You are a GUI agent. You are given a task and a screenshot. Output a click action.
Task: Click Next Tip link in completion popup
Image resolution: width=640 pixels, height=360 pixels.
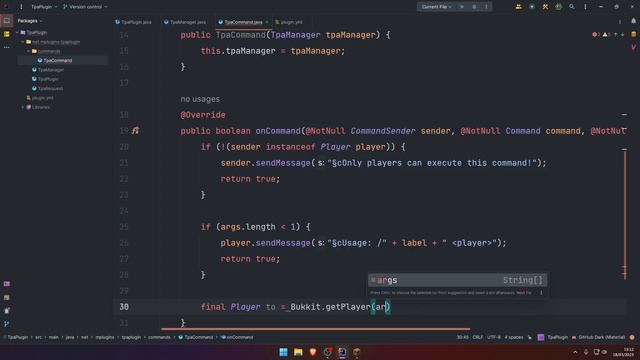(x=524, y=293)
